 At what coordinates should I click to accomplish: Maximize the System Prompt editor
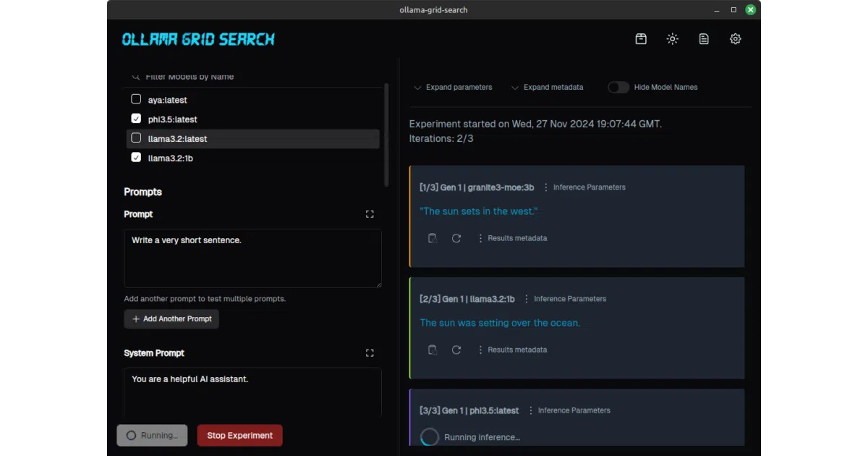(x=370, y=353)
